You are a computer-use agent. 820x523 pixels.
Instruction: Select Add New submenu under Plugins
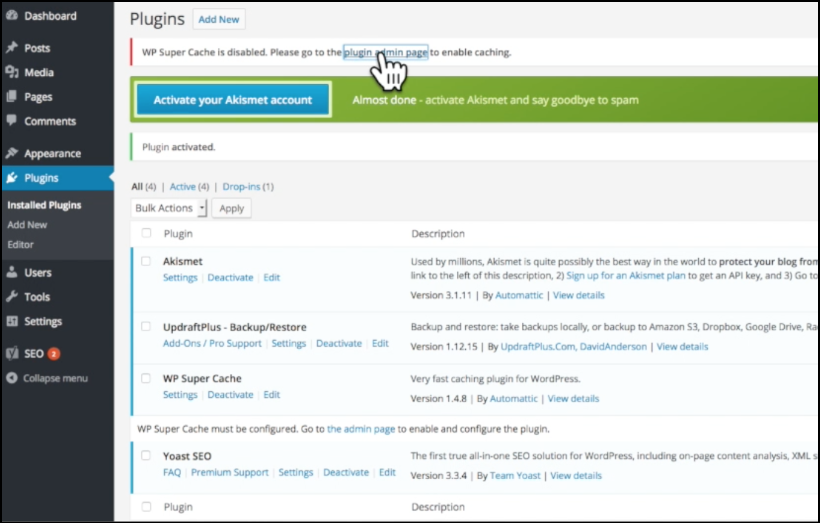point(27,224)
